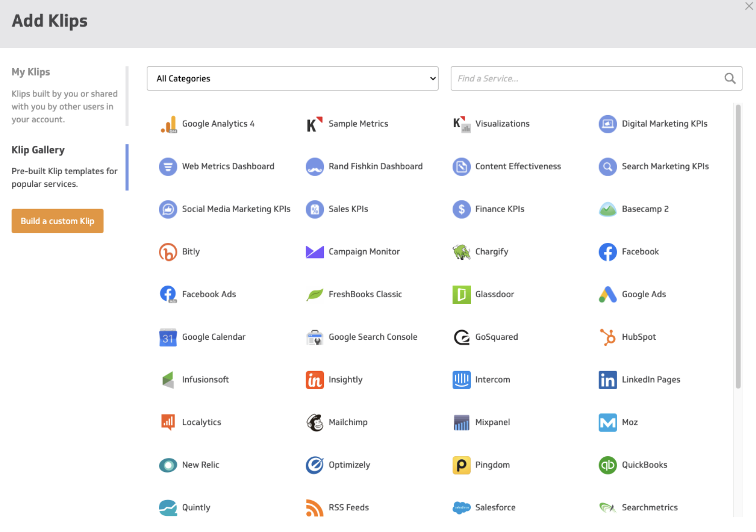Click the Google Analytics 4 icon
The height and width of the screenshot is (532, 756).
point(169,124)
